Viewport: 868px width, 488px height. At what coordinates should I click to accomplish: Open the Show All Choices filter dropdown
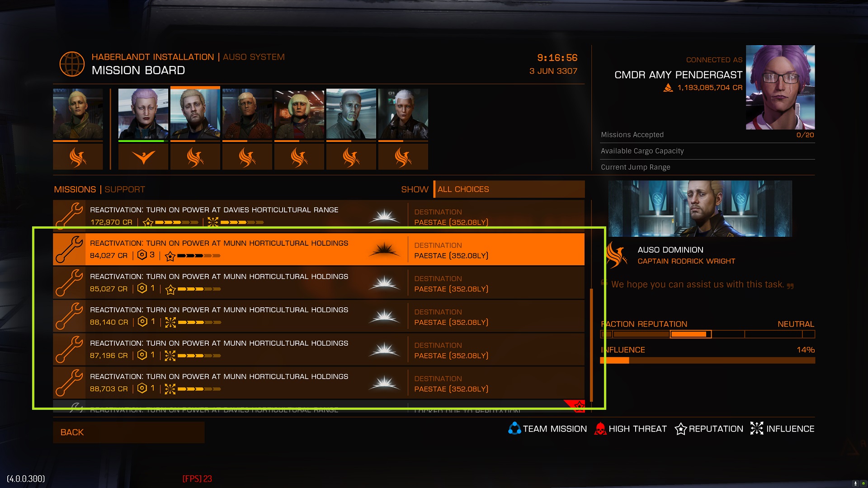(509, 189)
